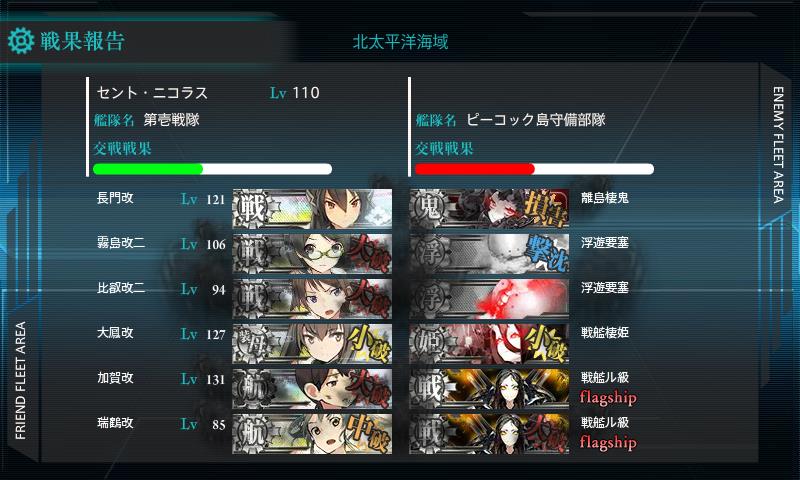Click the enemy fleet name ピーコック島守備部隊
Screen dimensions: 800x480
[x=535, y=120]
